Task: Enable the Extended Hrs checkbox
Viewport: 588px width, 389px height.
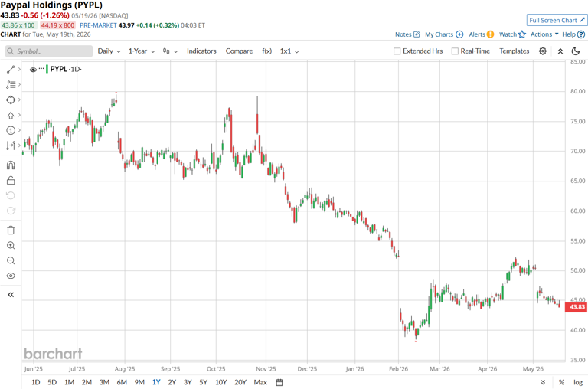Action: tap(397, 51)
